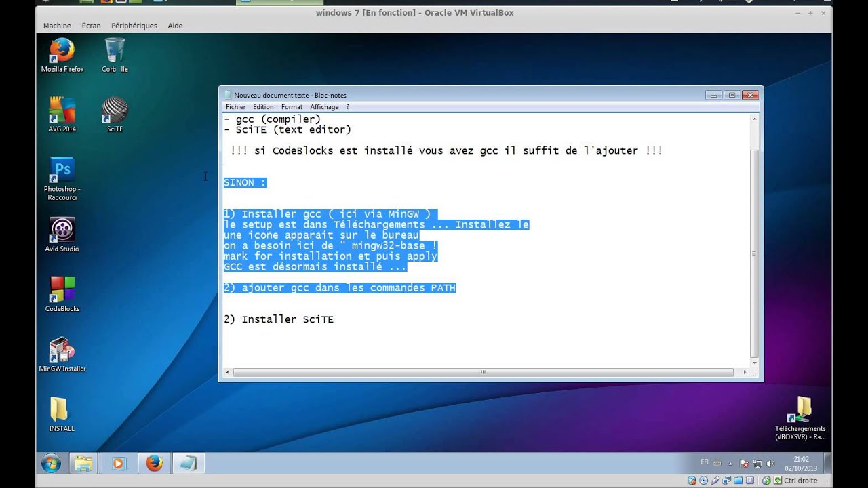Click the line "2) Installer SciTE"
Screen dimensions: 868x488
point(279,319)
